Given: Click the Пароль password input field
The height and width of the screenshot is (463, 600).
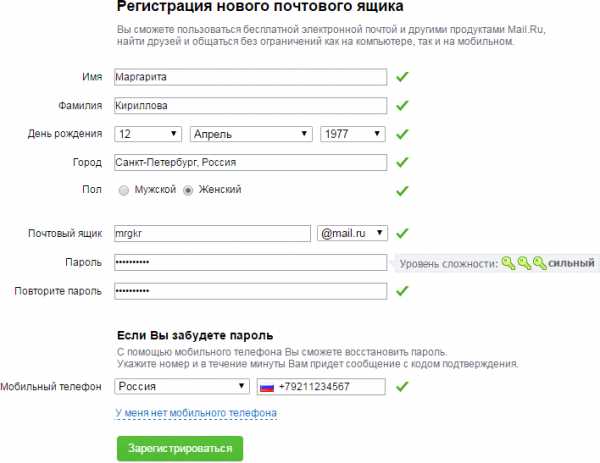Looking at the screenshot, I should point(250,262).
